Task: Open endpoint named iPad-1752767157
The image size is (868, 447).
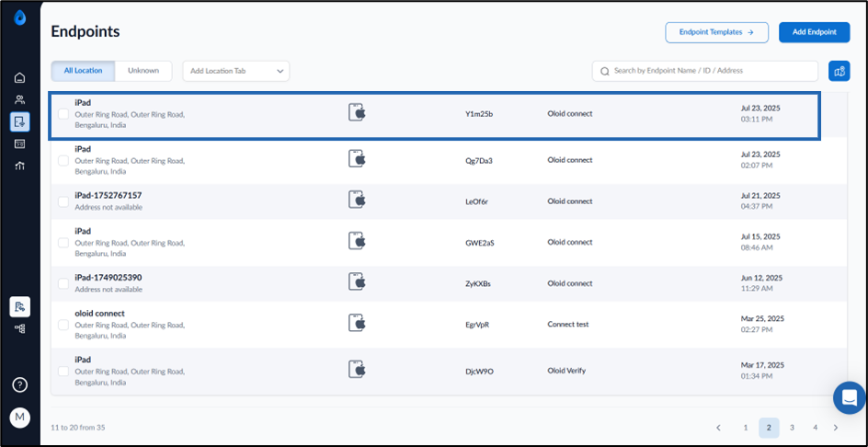Action: coord(108,196)
